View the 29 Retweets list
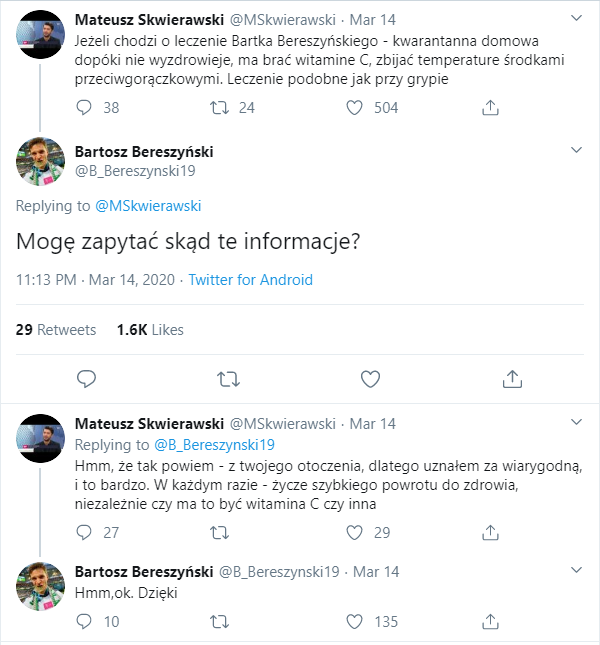Image resolution: width=600 pixels, height=645 pixels. (56, 330)
